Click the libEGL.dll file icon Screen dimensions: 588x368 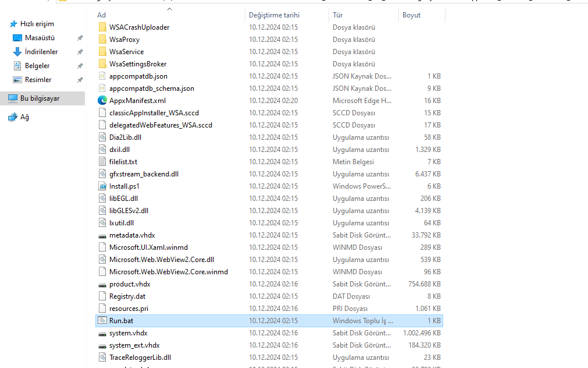coord(102,199)
